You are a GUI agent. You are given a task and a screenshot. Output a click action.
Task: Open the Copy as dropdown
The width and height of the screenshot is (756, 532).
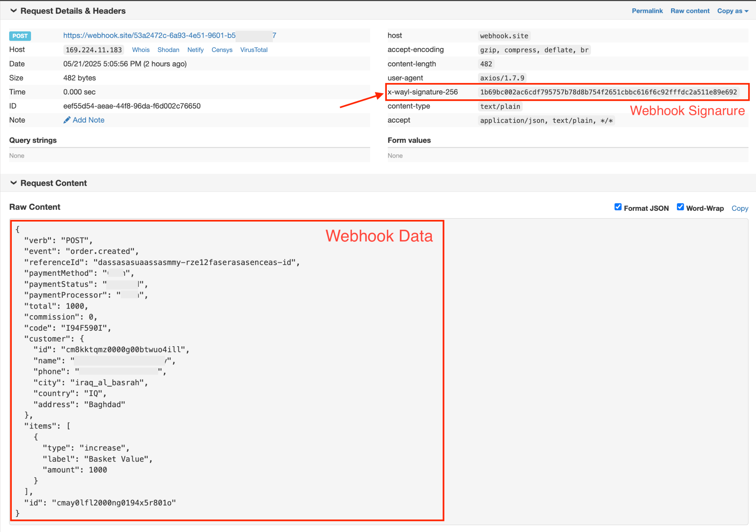(x=732, y=10)
